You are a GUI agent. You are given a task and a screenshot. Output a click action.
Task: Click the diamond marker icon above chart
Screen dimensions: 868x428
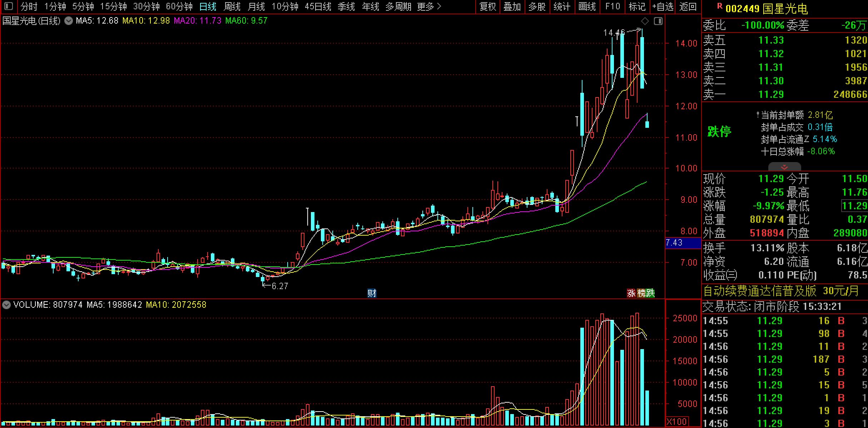pyautogui.click(x=645, y=21)
